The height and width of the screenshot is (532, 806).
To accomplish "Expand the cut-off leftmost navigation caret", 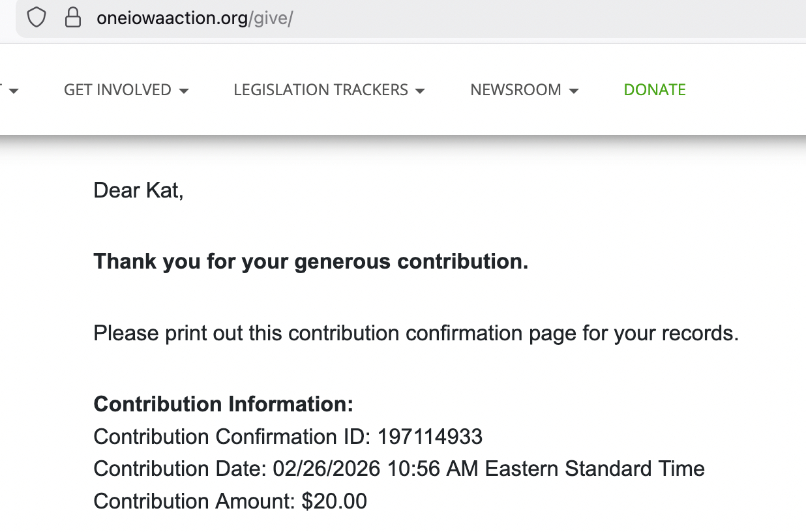I will coord(13,91).
